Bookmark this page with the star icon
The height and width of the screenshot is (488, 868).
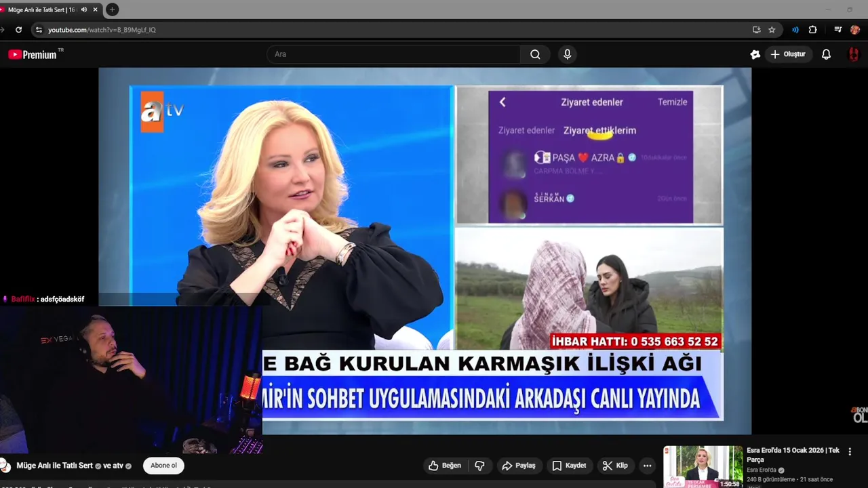(x=772, y=30)
